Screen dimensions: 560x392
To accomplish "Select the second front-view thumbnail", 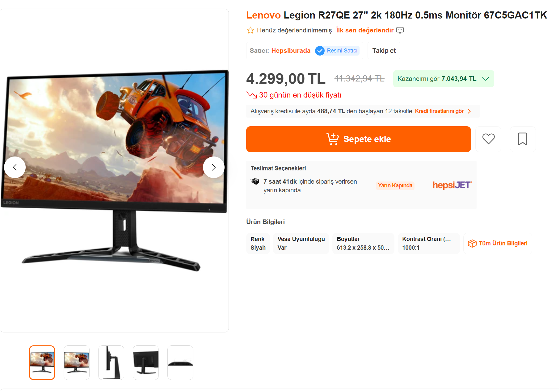I will 77,363.
